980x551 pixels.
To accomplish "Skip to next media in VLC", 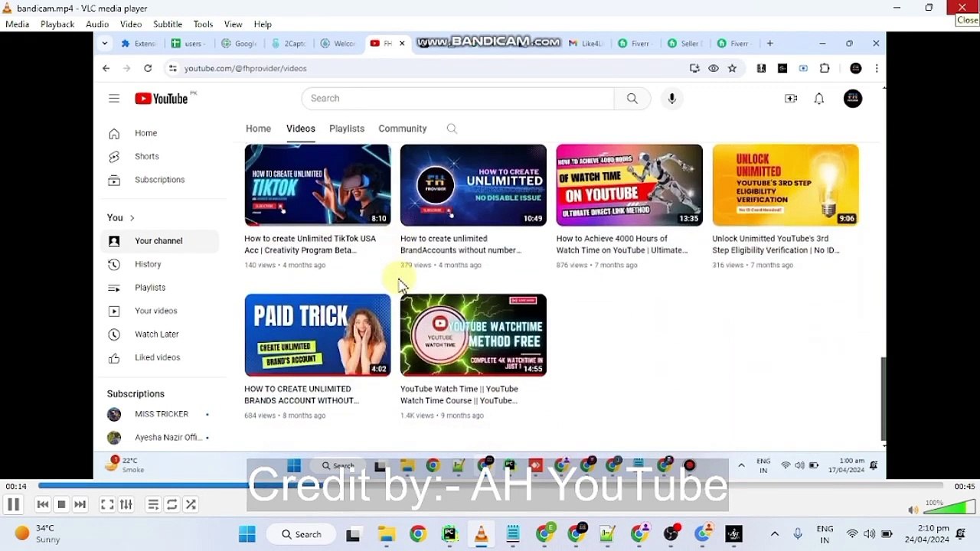I will click(80, 504).
